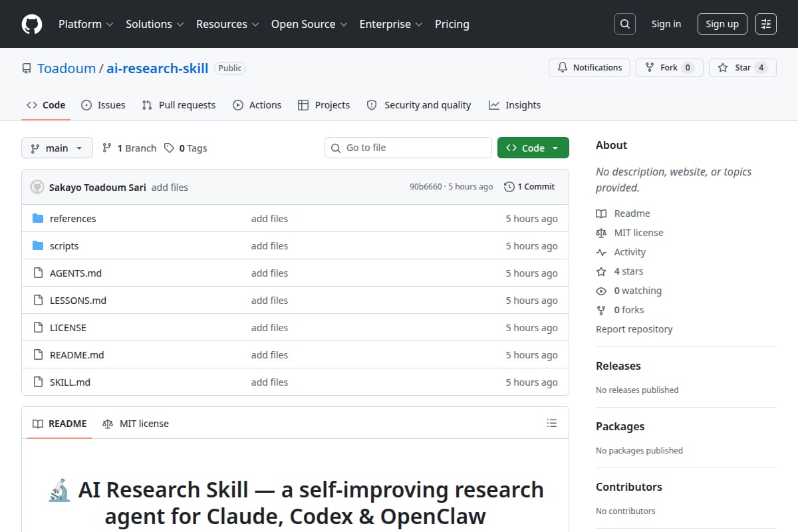Viewport: 798px width, 532px height.
Task: Click the pulse icon beside Activity
Action: point(601,252)
